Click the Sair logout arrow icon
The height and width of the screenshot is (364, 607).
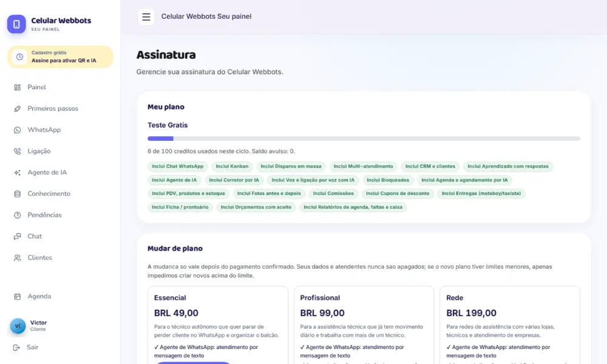pos(16,348)
